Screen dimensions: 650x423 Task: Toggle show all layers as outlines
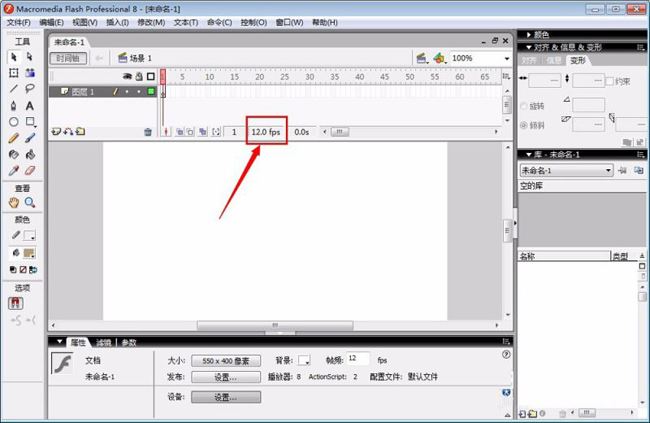(x=151, y=76)
